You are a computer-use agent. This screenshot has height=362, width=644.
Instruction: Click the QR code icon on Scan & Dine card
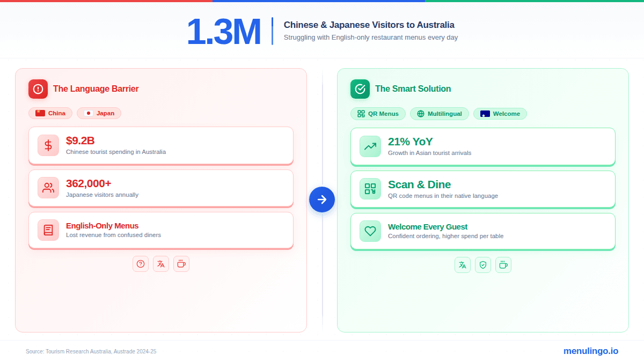point(370,188)
